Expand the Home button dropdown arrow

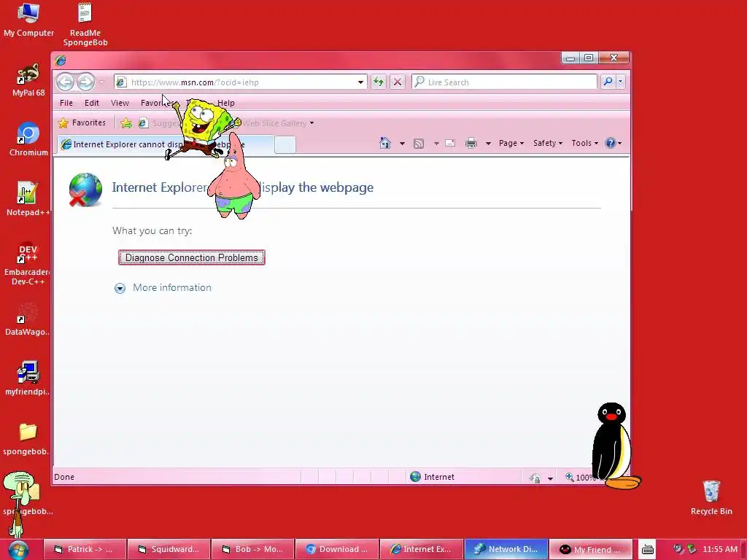[x=402, y=144]
